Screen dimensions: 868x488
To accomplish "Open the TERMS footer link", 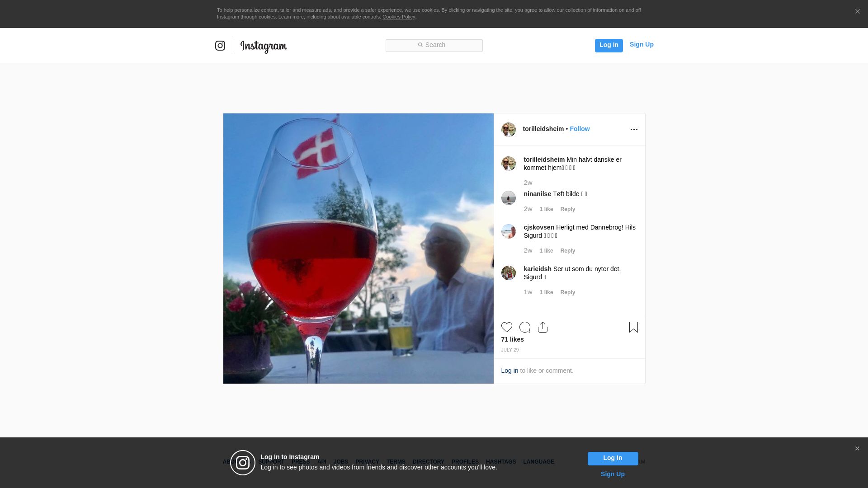I will [396, 462].
